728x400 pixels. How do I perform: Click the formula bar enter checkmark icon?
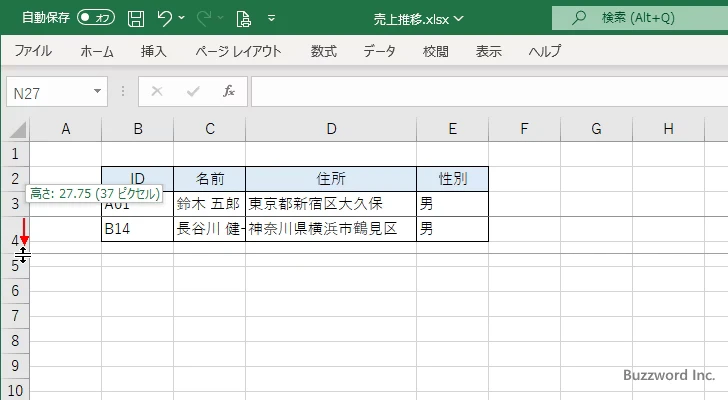192,92
